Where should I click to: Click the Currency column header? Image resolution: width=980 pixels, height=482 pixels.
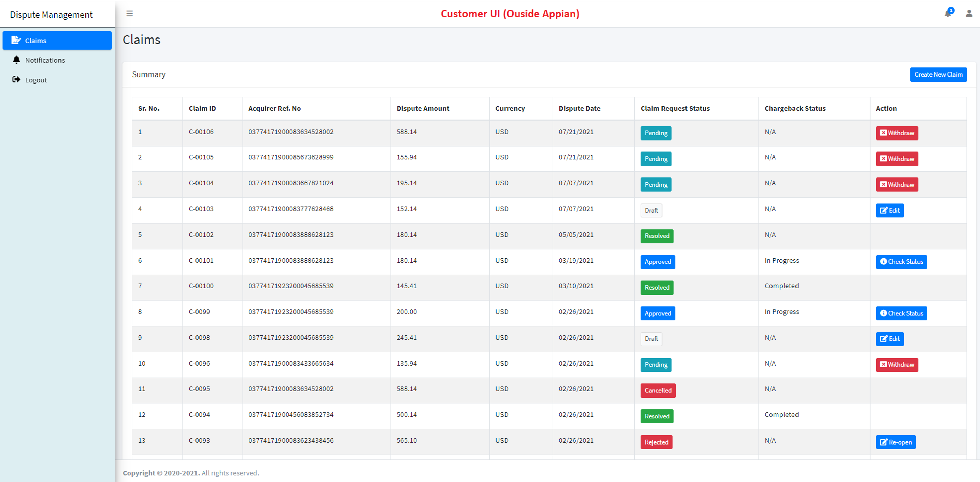(x=510, y=108)
